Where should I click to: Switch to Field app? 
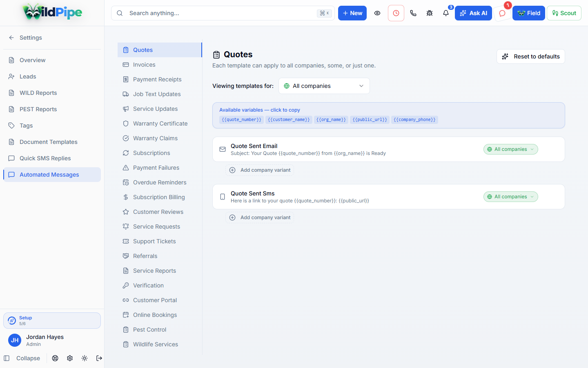529,13
